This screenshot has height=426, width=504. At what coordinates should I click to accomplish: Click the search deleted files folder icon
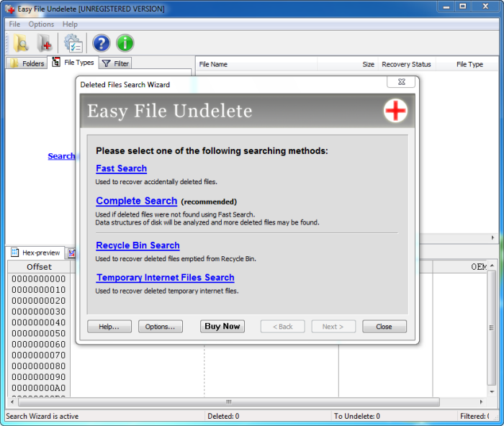click(20, 43)
